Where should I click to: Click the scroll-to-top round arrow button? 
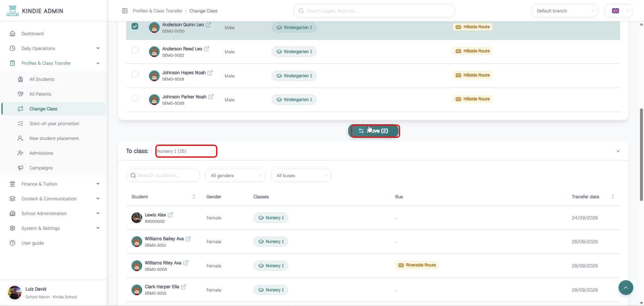626,288
